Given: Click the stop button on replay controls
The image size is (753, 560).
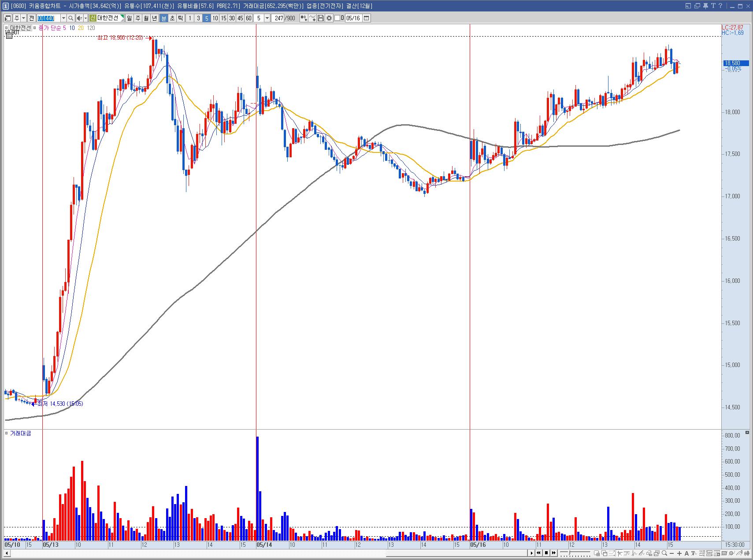Looking at the screenshot, I should click(x=546, y=553).
